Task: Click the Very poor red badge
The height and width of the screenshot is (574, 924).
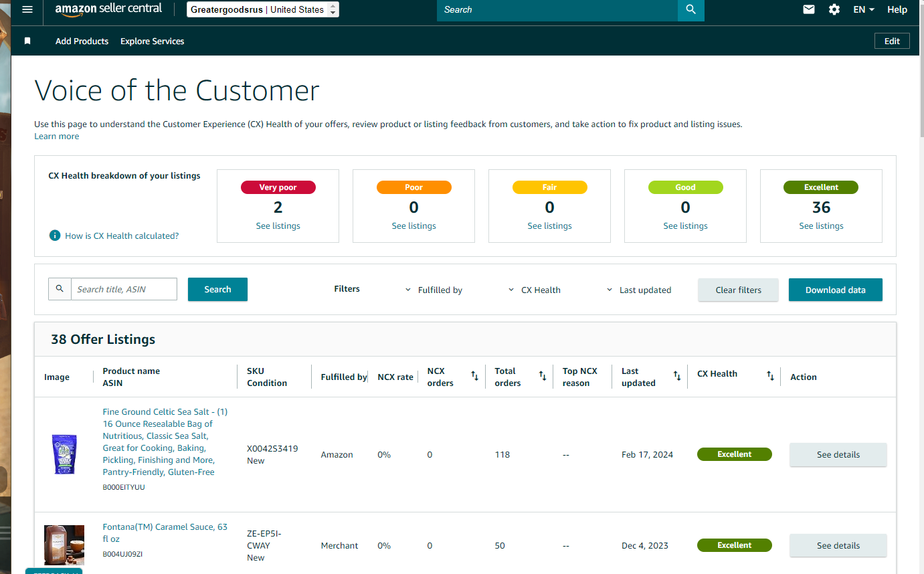Action: 278,187
